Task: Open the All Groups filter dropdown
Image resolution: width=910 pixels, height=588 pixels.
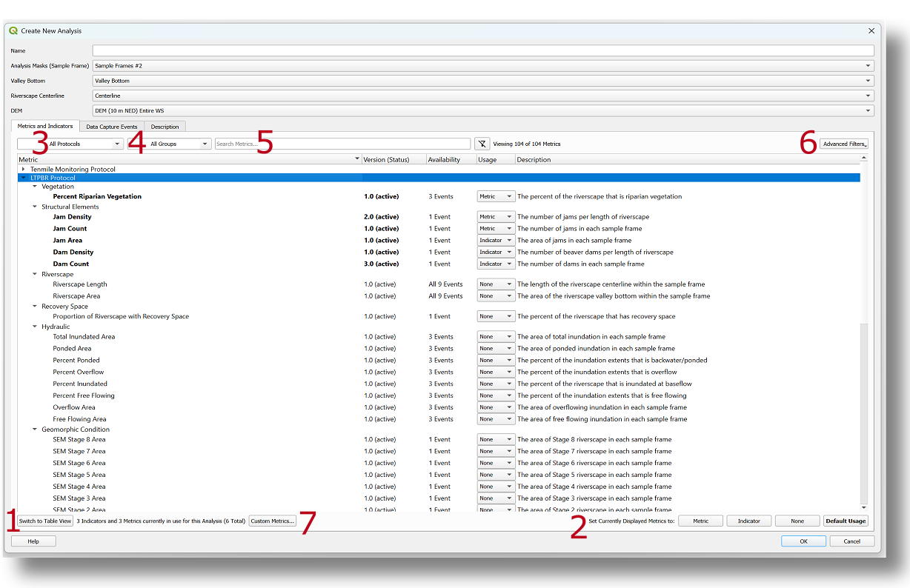Action: [170, 144]
